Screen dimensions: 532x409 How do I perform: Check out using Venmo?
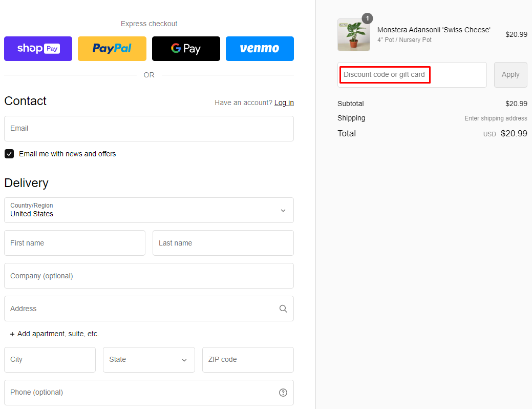260,49
